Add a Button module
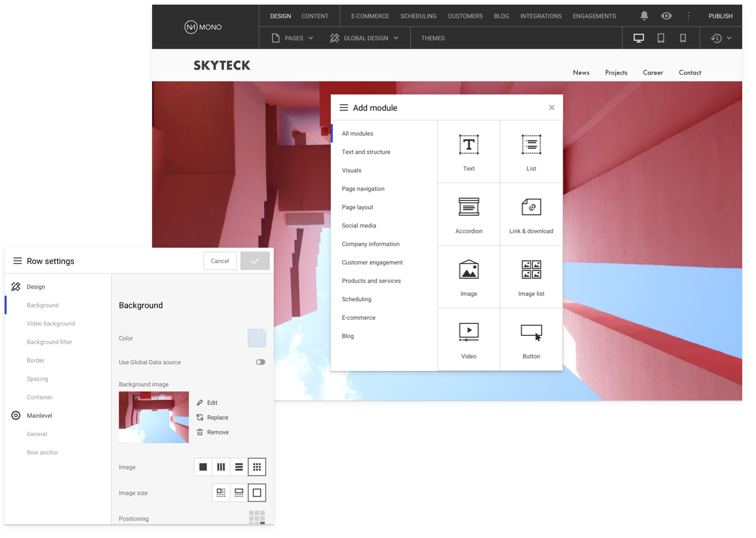The width and height of the screenshot is (756, 538). pyautogui.click(x=531, y=339)
